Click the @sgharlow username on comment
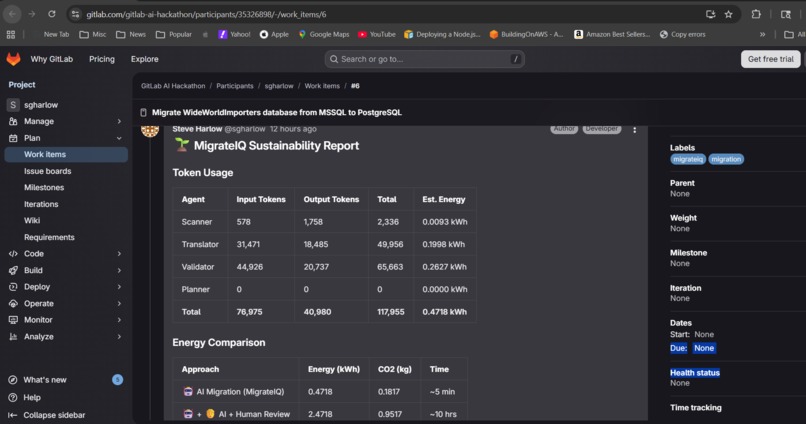The width and height of the screenshot is (806, 424). 245,129
